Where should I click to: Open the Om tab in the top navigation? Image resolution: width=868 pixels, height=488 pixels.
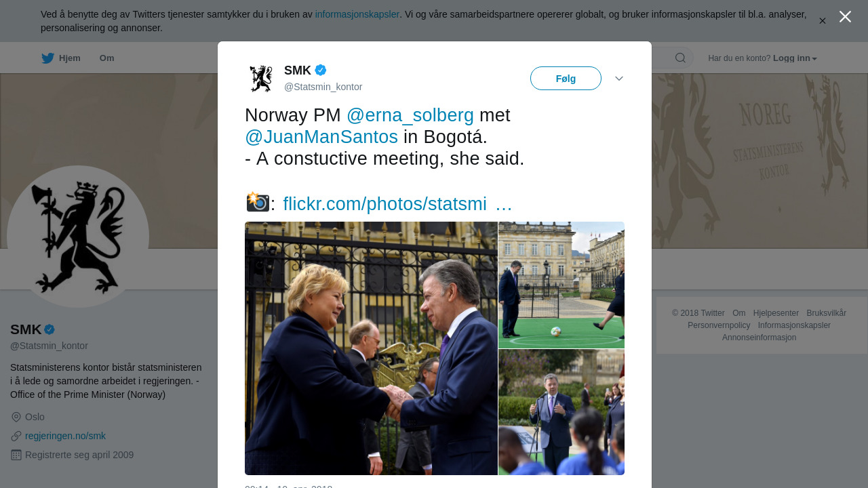pos(106,58)
